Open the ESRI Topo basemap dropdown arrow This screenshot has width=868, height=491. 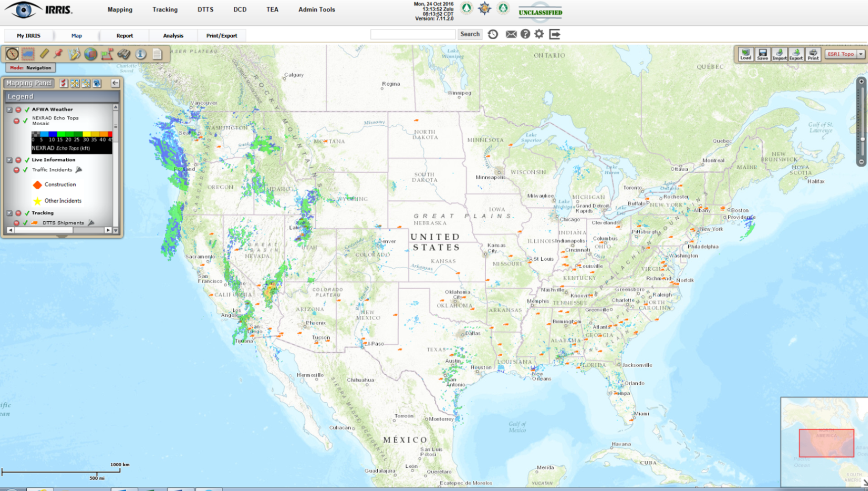[x=861, y=54]
